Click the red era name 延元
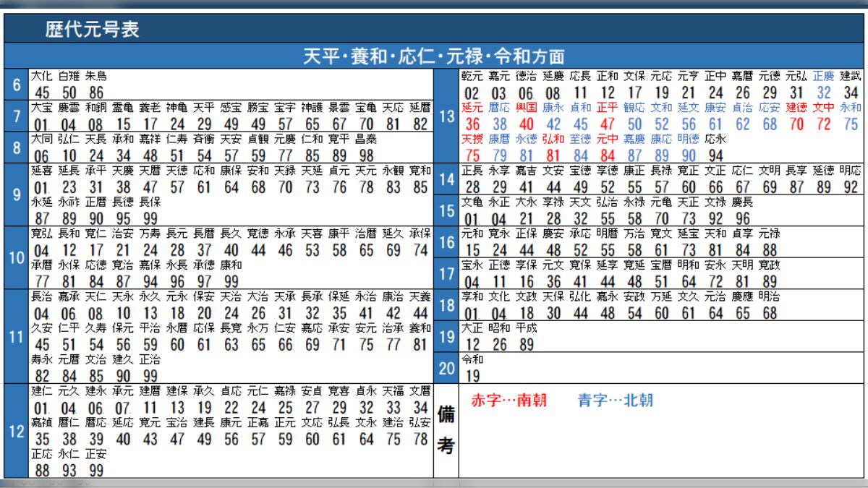This screenshot has height=488, width=868. (x=472, y=107)
